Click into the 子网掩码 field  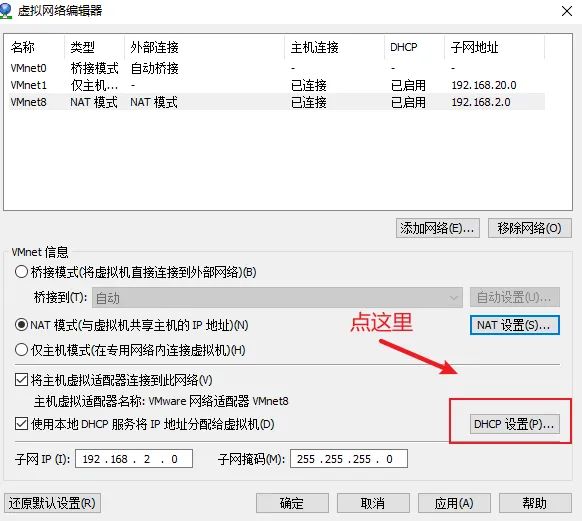coord(349,459)
